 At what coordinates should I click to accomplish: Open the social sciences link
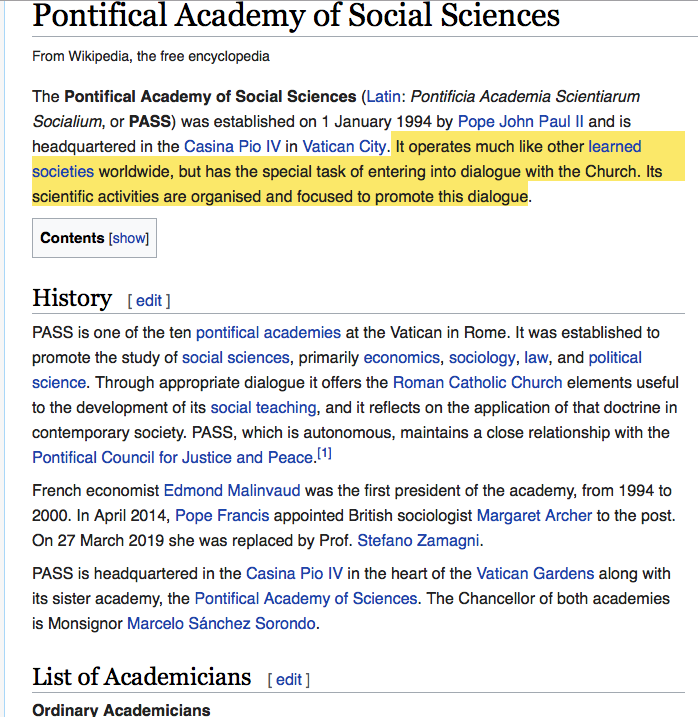(236, 357)
